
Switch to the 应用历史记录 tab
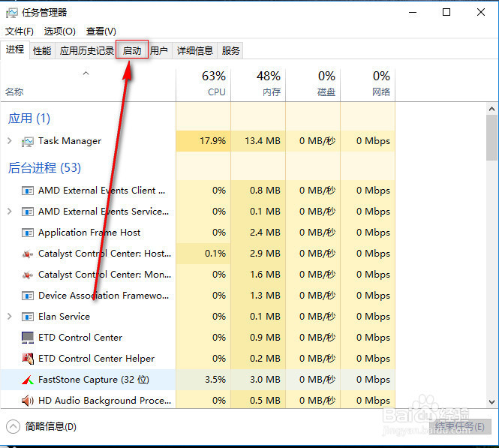point(86,50)
